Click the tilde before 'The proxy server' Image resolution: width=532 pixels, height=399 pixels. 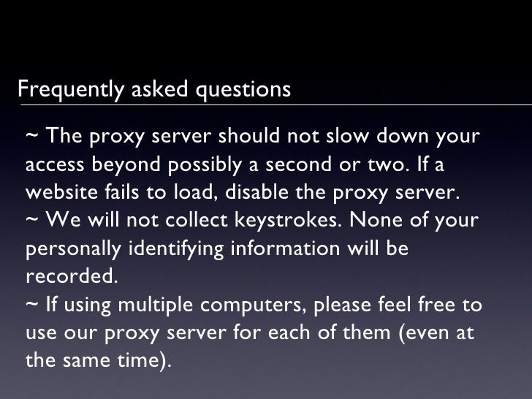coord(32,134)
